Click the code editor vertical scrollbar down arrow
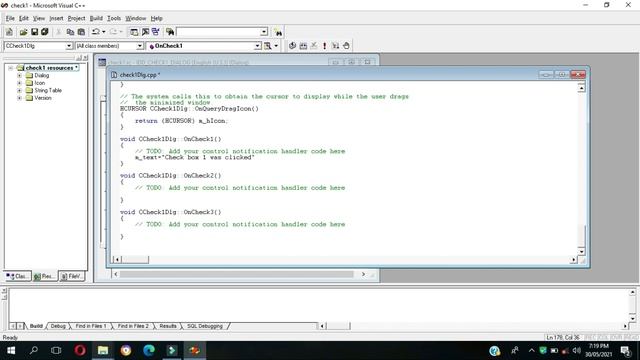The image size is (640, 360). pos(581,251)
